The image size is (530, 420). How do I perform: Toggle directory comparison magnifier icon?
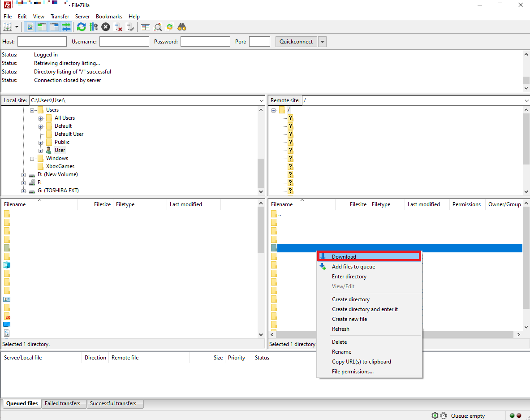point(158,27)
